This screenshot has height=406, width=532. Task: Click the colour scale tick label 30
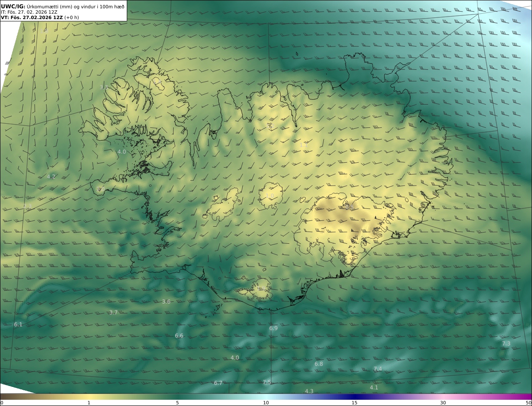coord(443,403)
